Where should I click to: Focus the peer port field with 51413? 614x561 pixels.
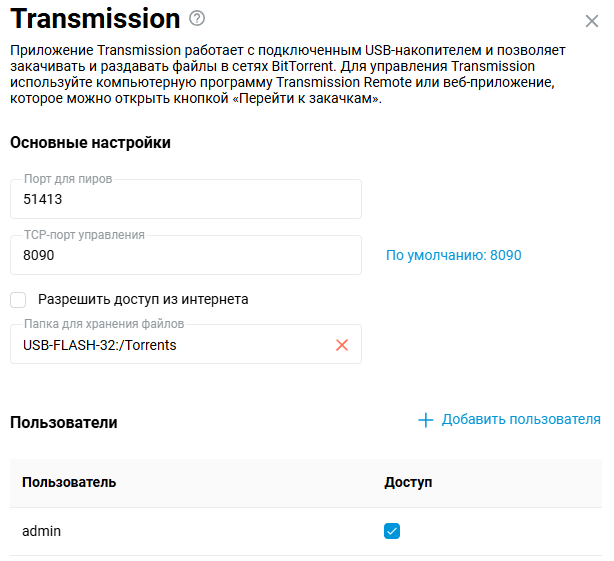click(185, 200)
